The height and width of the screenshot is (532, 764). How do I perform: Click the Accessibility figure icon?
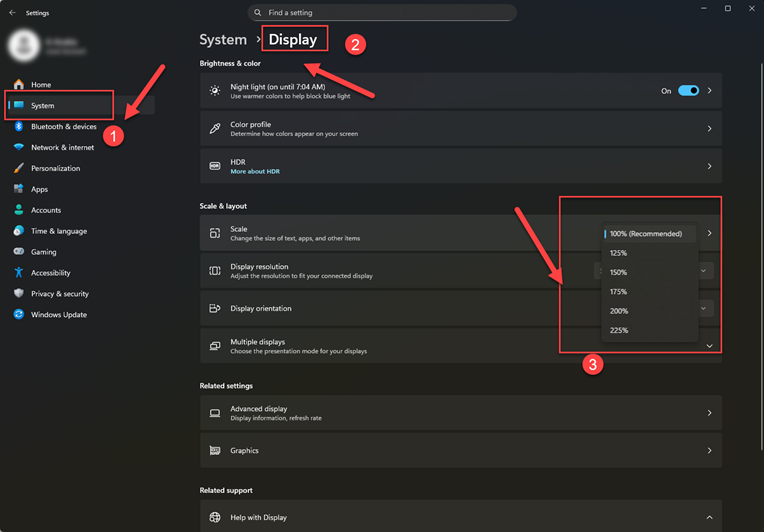(19, 273)
